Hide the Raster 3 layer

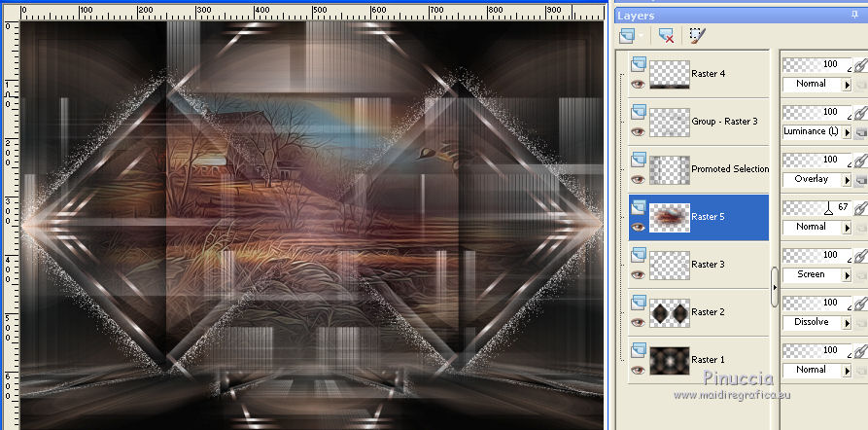639,275
